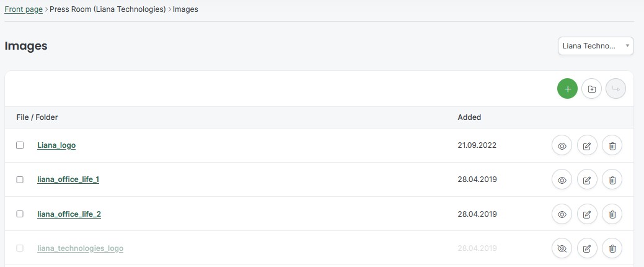This screenshot has height=267, width=644.
Task: Delete liana_office_life_2 entry
Action: tap(612, 214)
